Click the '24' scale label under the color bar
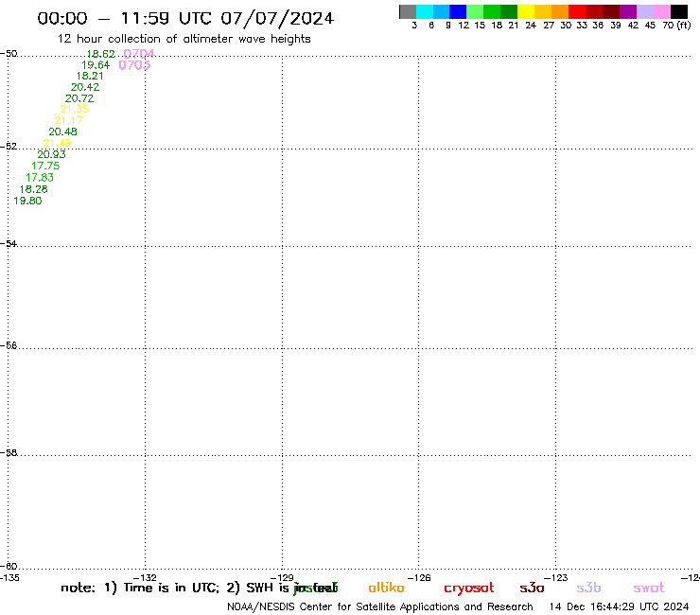 531,26
